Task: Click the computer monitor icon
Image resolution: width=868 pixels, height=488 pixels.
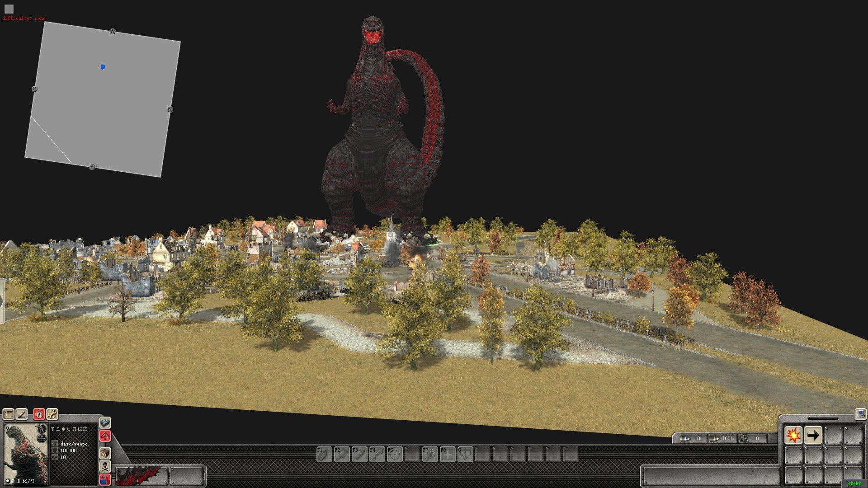Action: coord(860,413)
